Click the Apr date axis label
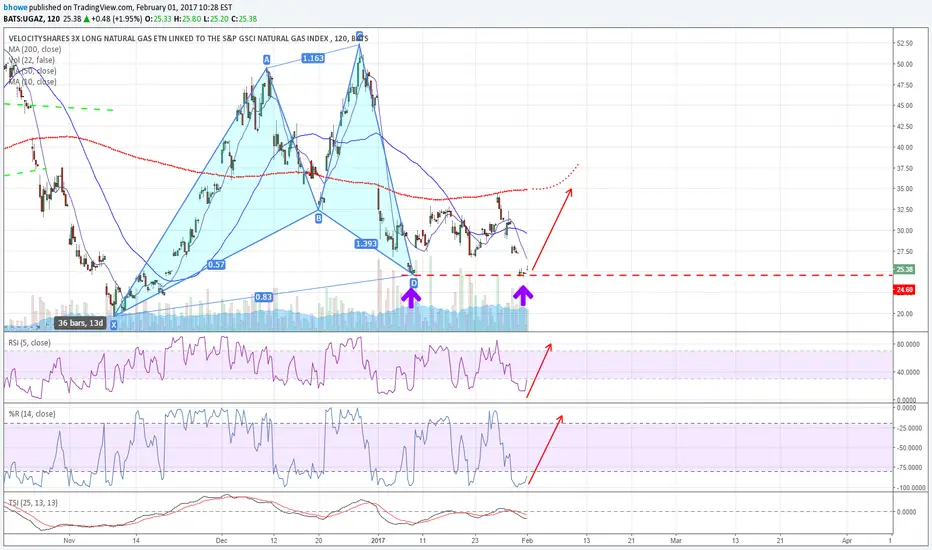This screenshot has width=932, height=550. point(847,540)
